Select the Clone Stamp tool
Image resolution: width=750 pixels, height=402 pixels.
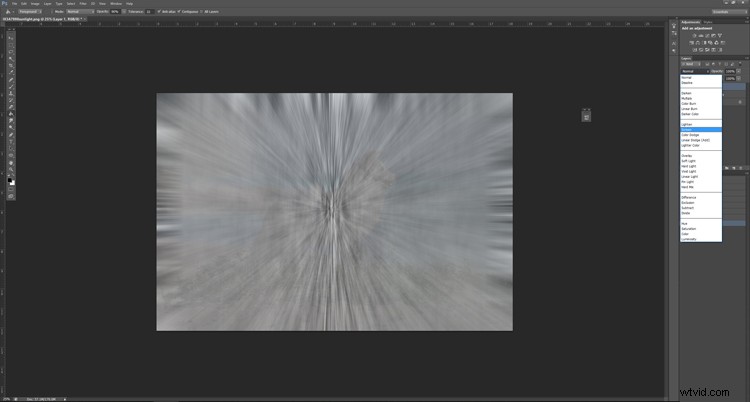pos(11,94)
